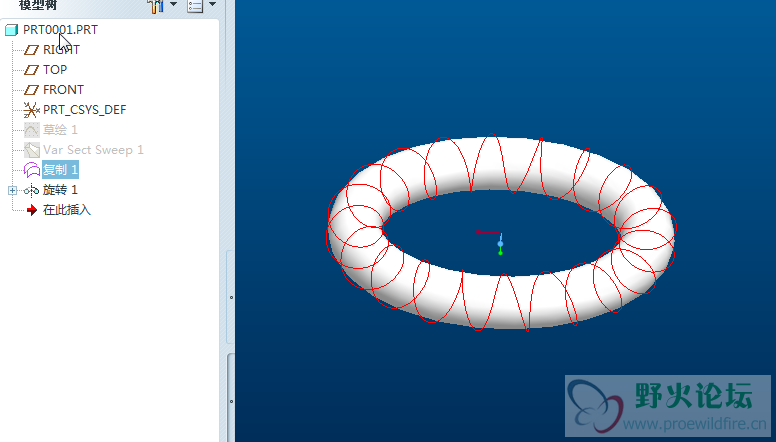Expand the 旋转 1 feature node

click(12, 191)
